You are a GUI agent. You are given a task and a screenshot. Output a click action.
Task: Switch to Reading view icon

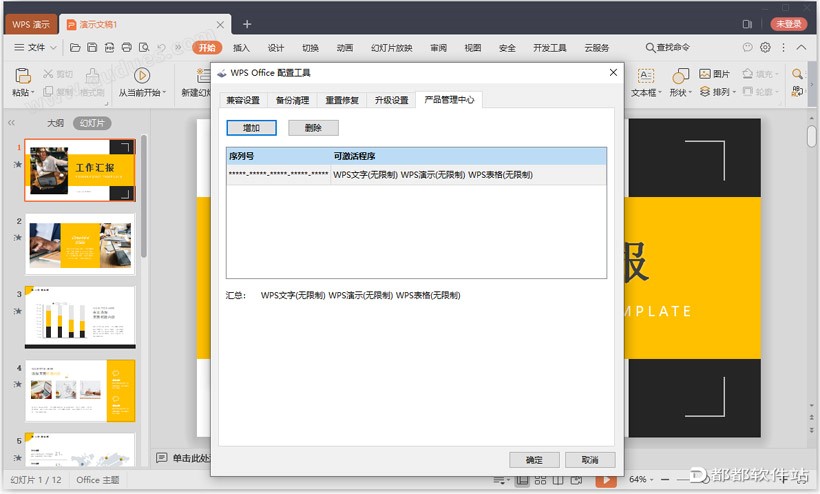tap(558, 480)
